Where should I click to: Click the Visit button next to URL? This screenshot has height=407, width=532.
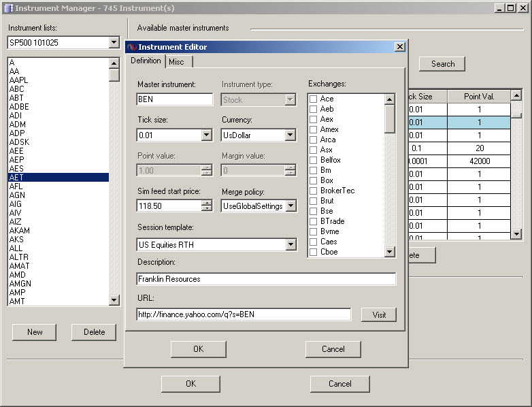[379, 314]
